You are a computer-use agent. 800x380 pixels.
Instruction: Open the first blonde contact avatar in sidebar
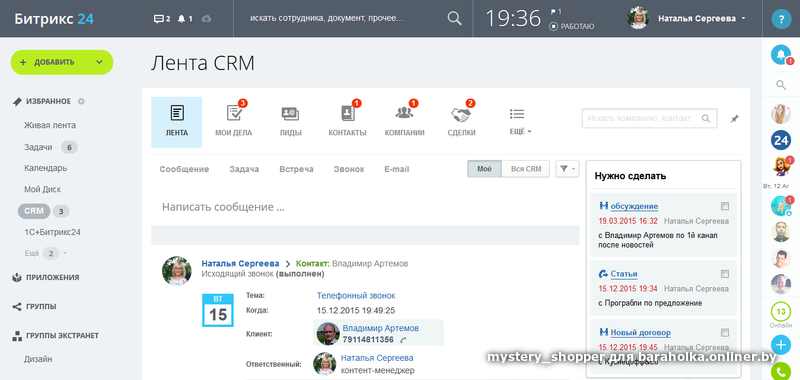click(781, 114)
